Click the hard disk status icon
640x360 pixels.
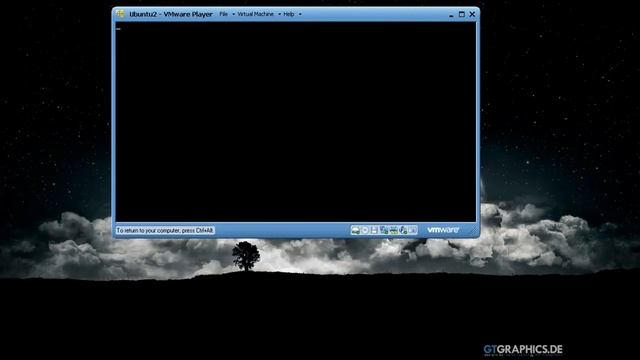[356, 230]
